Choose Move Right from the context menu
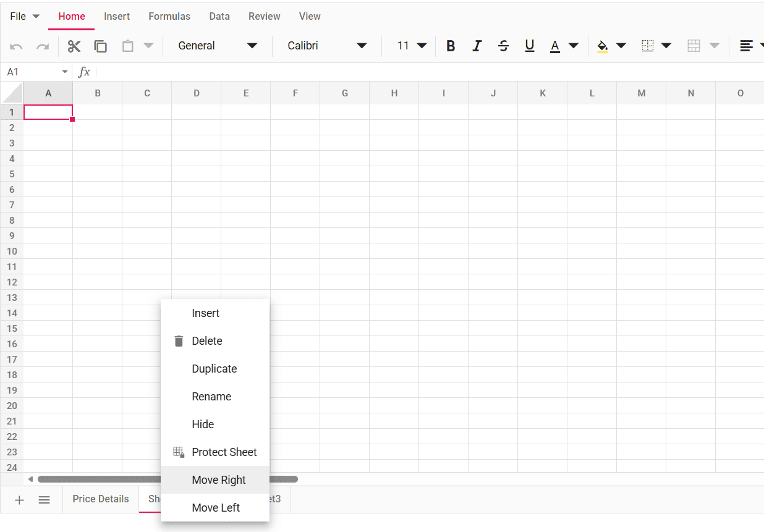764x532 pixels. click(x=215, y=480)
